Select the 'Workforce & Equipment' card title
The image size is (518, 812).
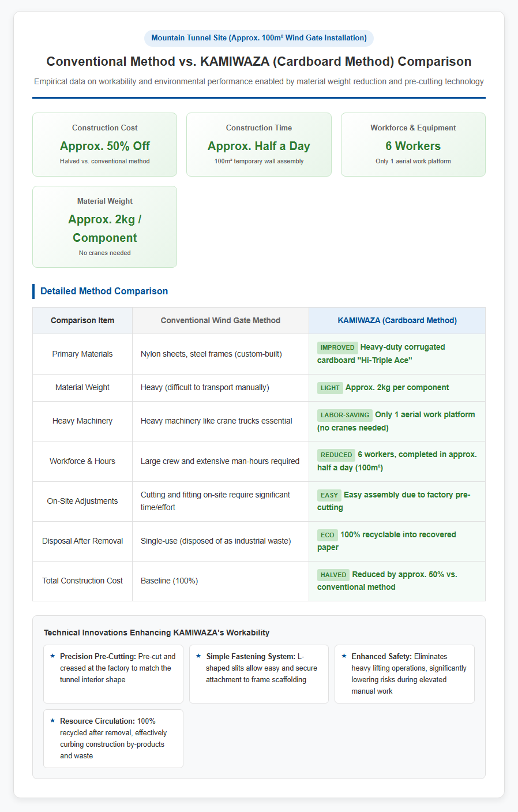tap(413, 128)
